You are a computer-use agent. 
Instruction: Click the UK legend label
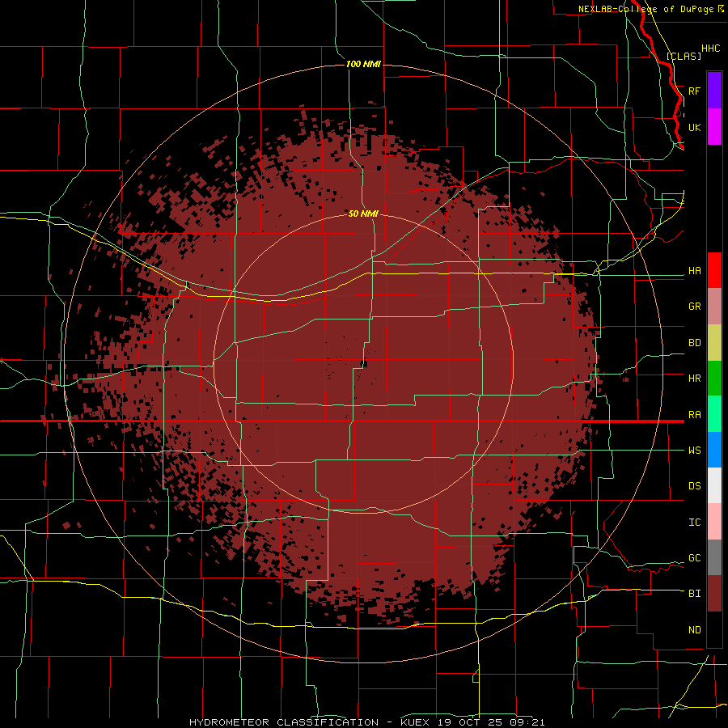click(x=695, y=128)
